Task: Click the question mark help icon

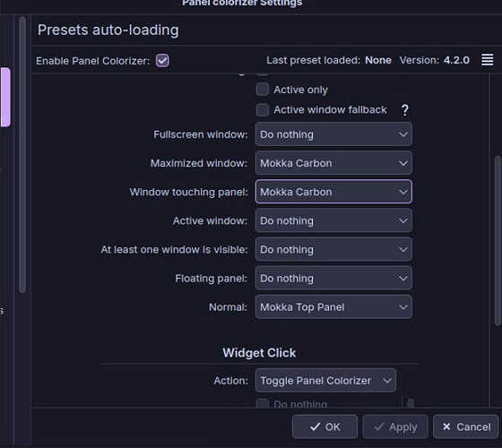Action: pyautogui.click(x=404, y=110)
